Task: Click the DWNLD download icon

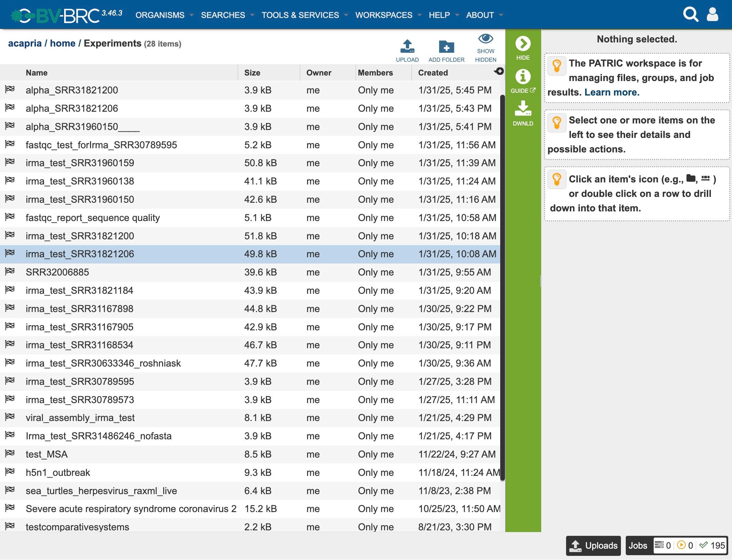Action: 523,109
